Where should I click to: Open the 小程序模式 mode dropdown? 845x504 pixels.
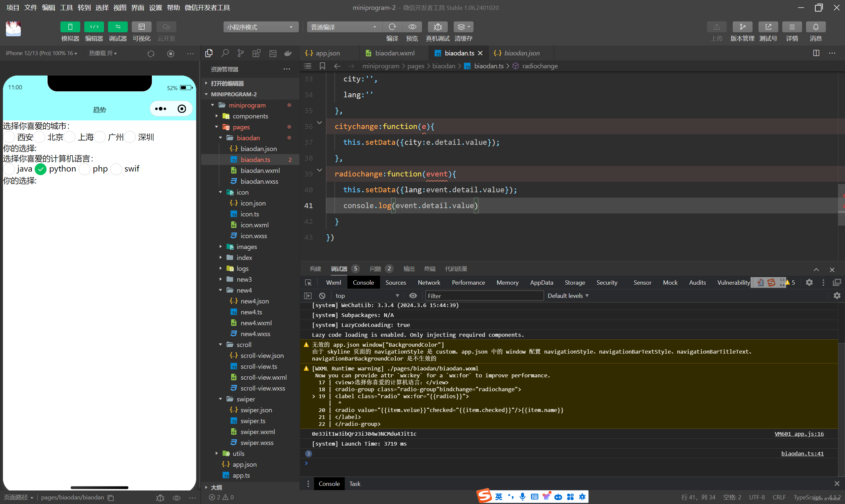coord(261,27)
